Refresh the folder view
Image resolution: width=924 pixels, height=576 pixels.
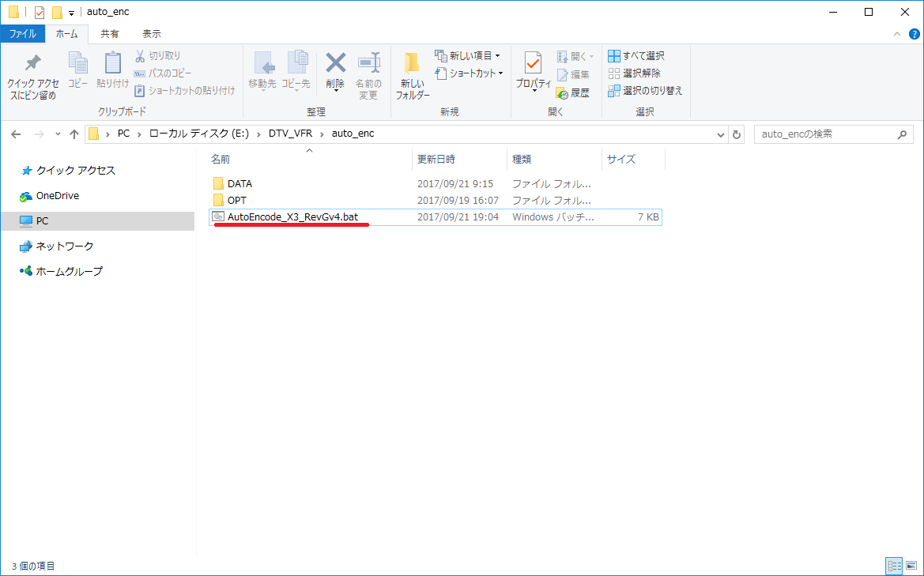click(x=737, y=134)
